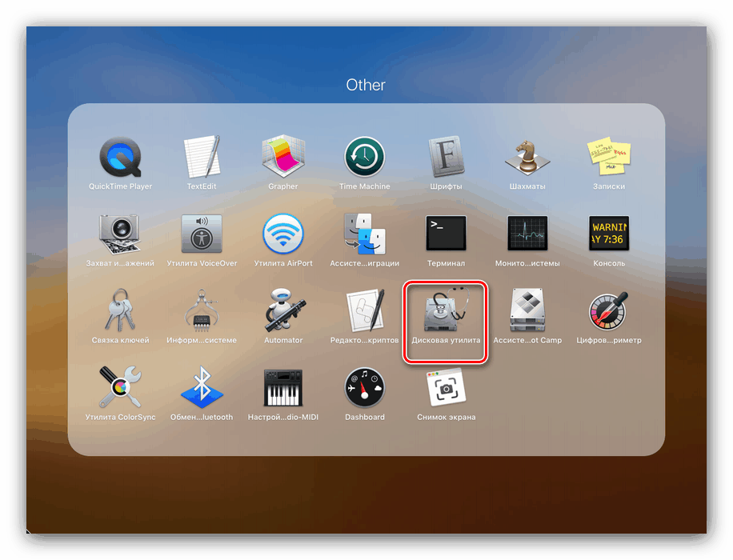Open Записки sticky notes
The image size is (733, 560).
click(x=609, y=158)
